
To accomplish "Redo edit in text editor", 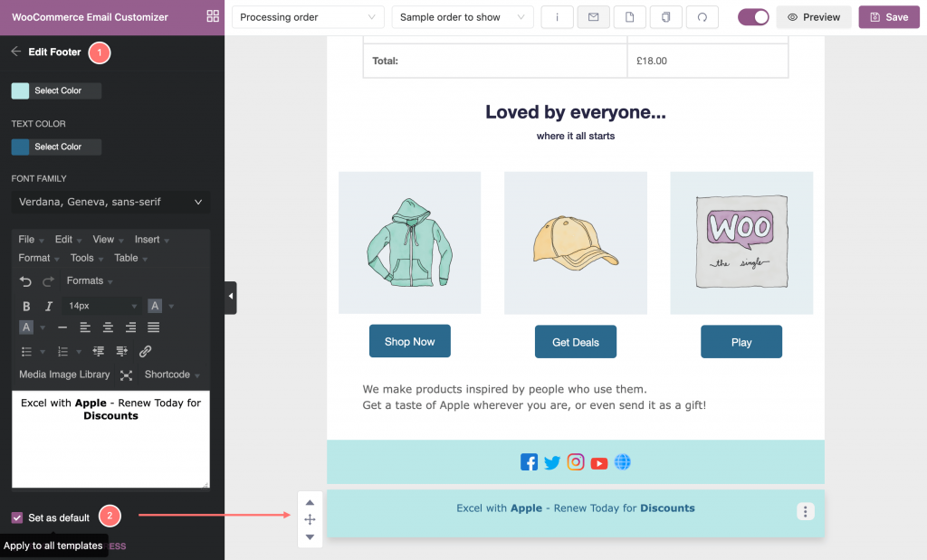I will pyautogui.click(x=49, y=281).
